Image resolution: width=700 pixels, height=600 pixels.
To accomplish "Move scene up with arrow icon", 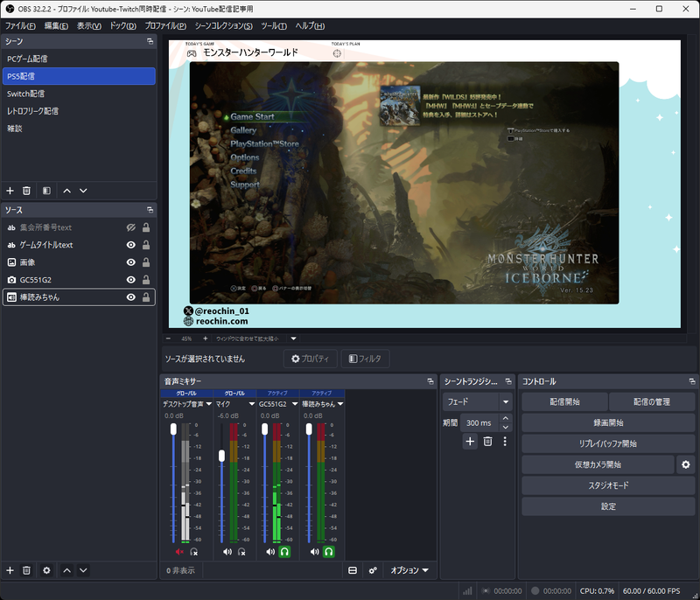I will click(67, 191).
